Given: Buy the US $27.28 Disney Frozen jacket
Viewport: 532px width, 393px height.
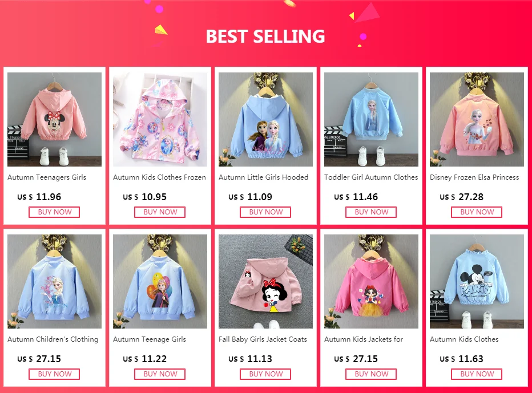Looking at the screenshot, I should click(477, 212).
